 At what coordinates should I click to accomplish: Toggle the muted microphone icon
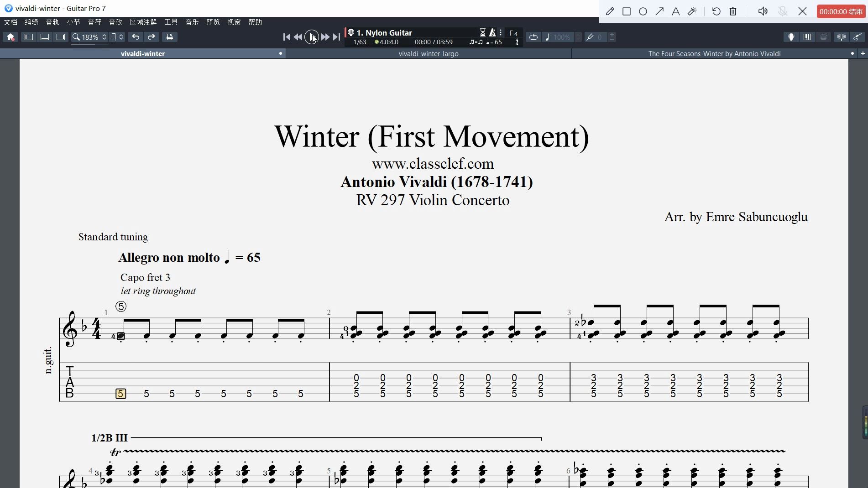point(783,11)
